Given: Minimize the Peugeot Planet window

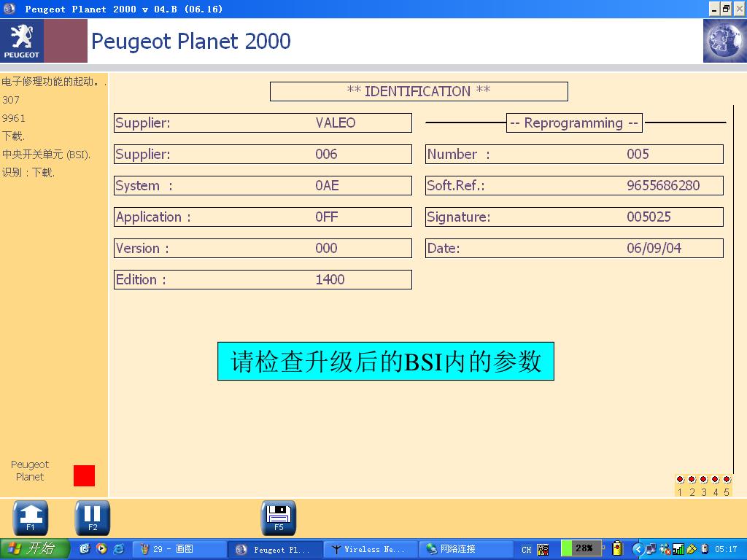Looking at the screenshot, I should 714,9.
